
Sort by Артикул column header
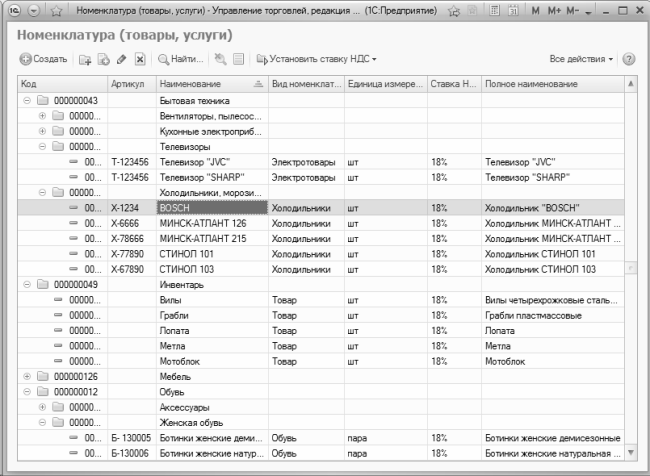[132, 84]
